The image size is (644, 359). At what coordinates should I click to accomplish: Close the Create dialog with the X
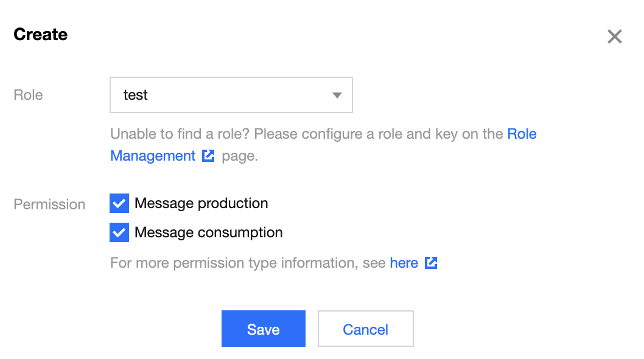(614, 37)
